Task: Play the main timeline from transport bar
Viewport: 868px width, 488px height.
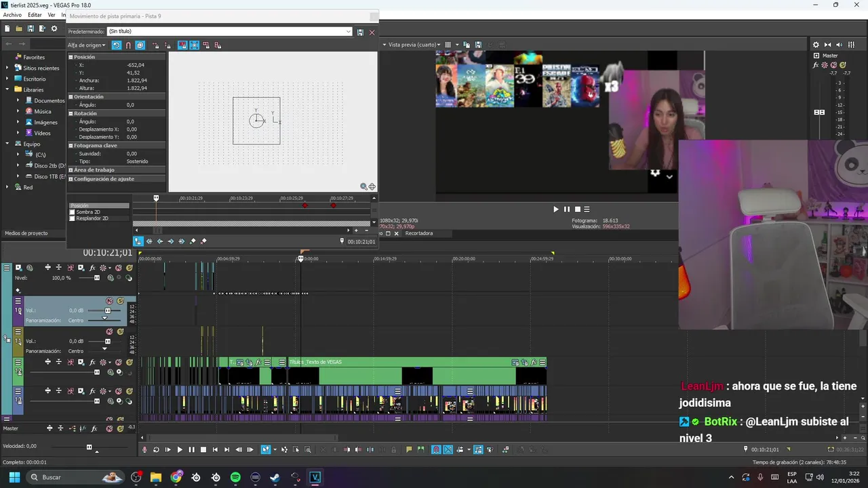Action: (180, 450)
